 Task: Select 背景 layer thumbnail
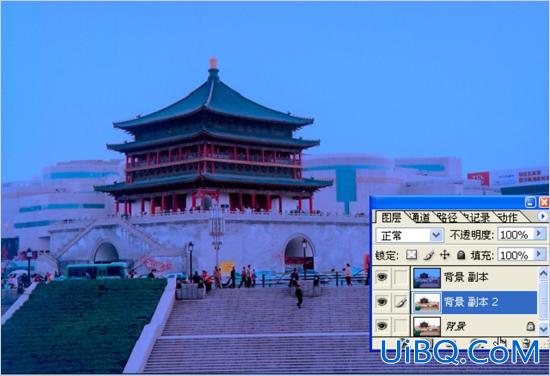click(x=427, y=327)
